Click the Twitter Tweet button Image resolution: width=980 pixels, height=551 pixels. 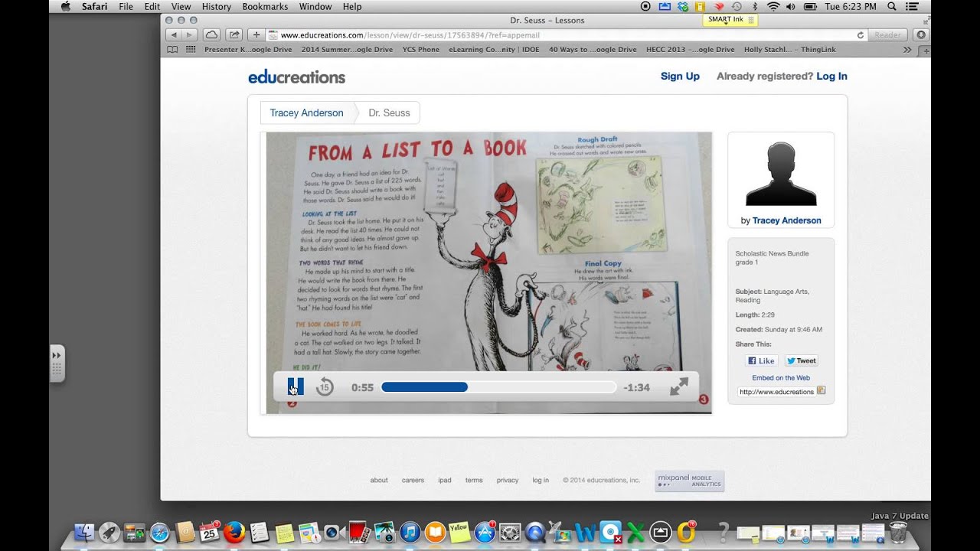tap(801, 360)
